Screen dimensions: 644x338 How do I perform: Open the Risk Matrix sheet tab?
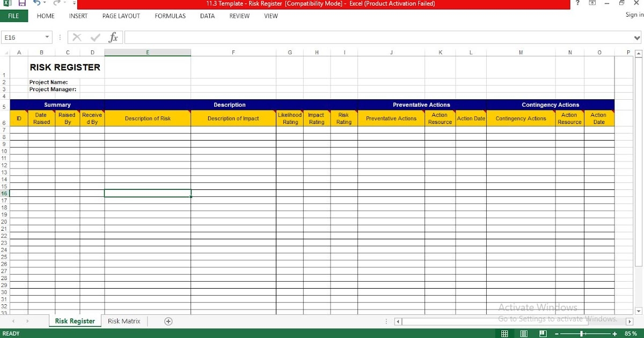123,321
